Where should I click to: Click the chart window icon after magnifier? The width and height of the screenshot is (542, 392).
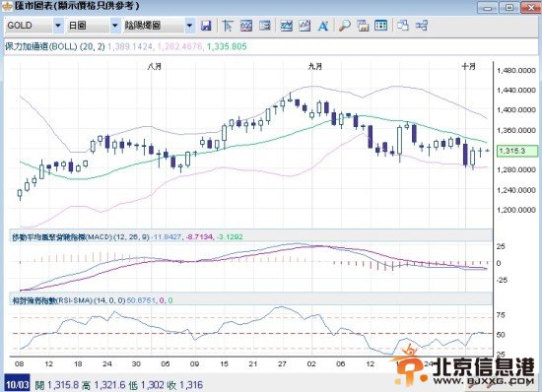pos(363,26)
